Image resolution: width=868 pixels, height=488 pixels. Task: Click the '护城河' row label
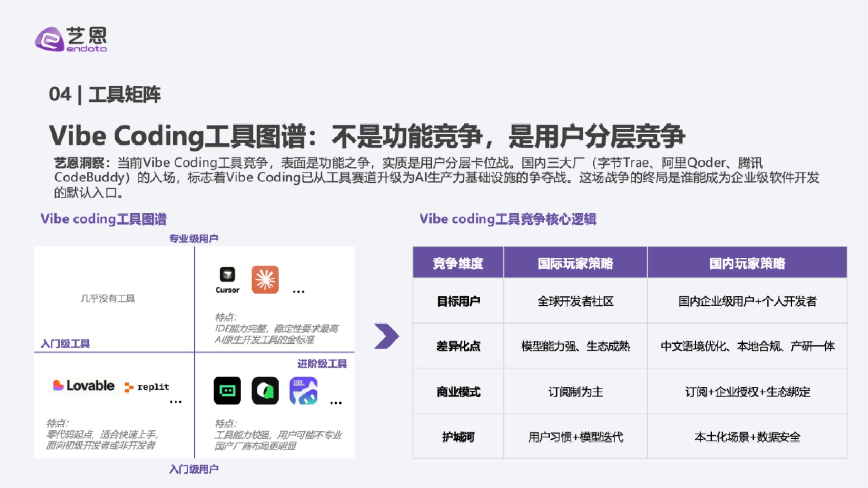click(x=458, y=437)
